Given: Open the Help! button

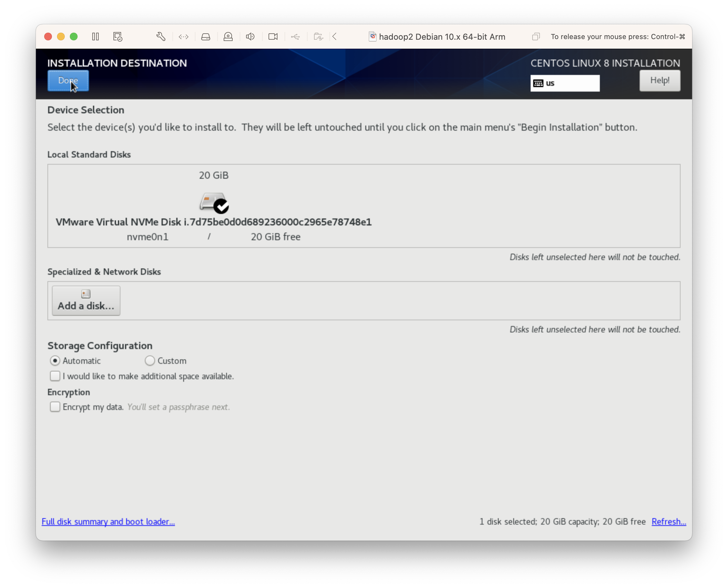Looking at the screenshot, I should (x=659, y=81).
